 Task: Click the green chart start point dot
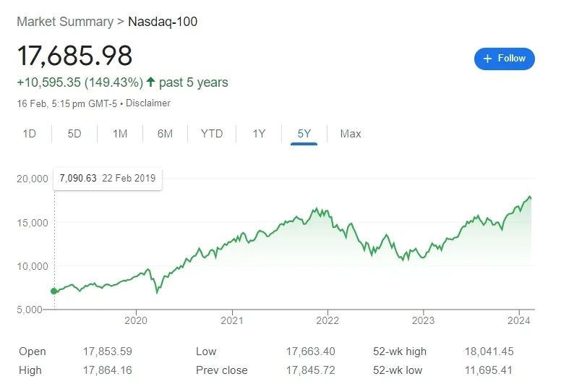click(53, 291)
